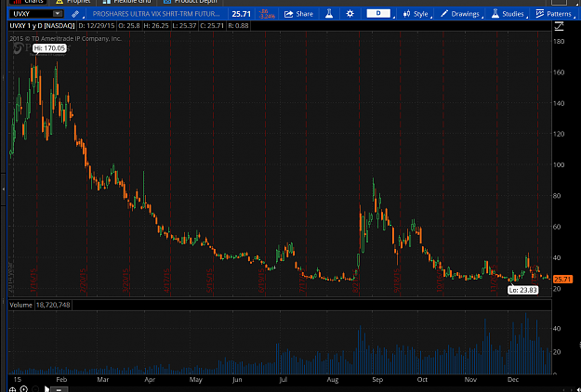Switch to the Charts tab
581x392 pixels.
(28, 2)
